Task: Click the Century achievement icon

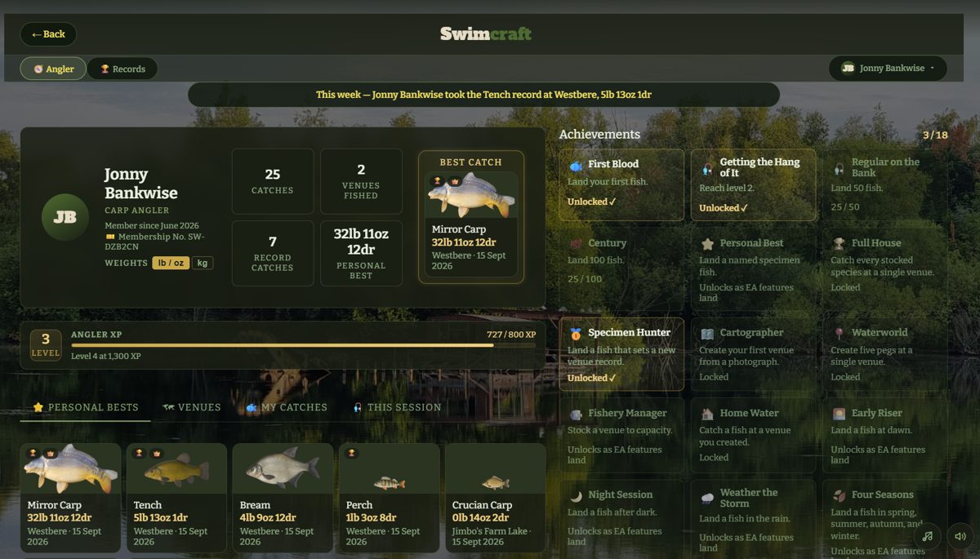Action: tap(576, 243)
